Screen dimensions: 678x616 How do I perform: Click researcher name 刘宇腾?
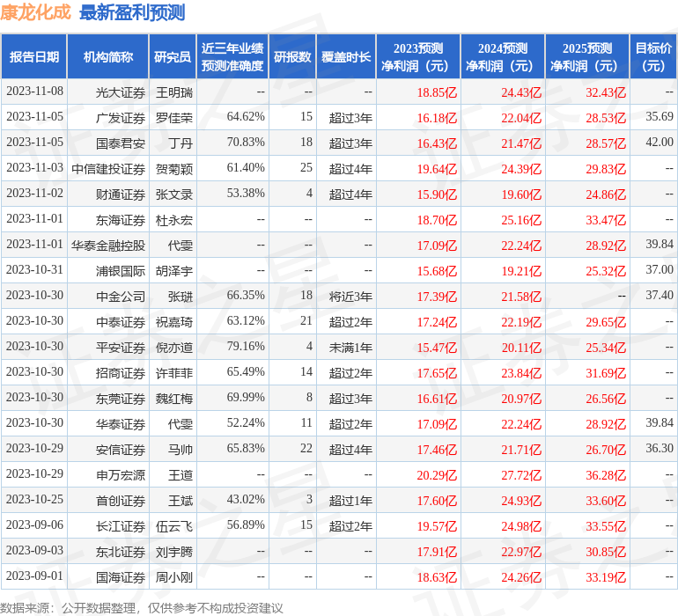(x=174, y=552)
